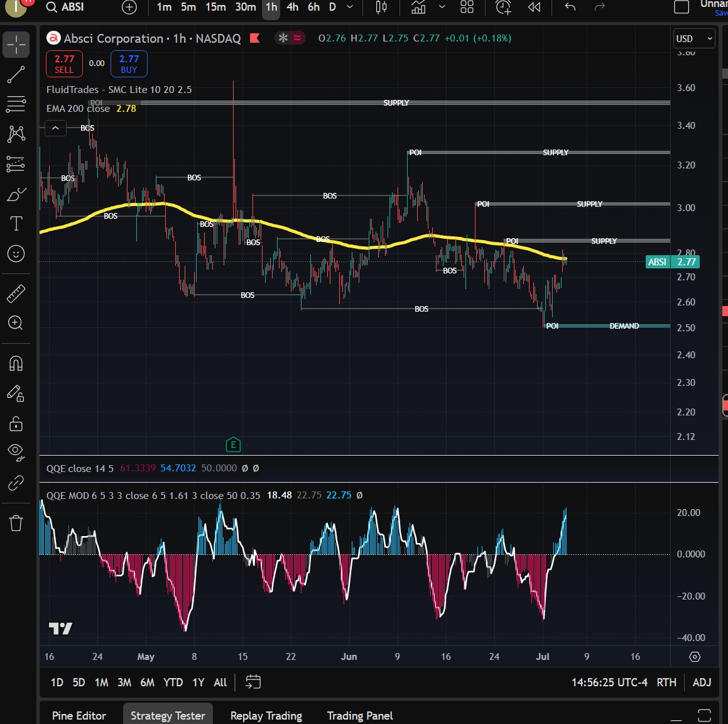Image resolution: width=728 pixels, height=724 pixels.
Task: Open the forecasting and measurement tools
Action: pyautogui.click(x=16, y=164)
